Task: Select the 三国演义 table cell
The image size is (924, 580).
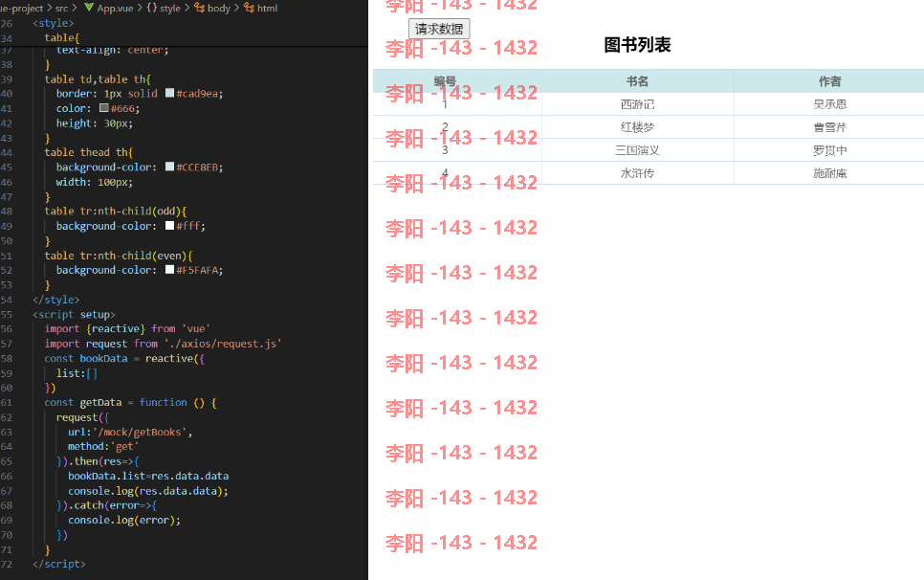Action: click(638, 150)
